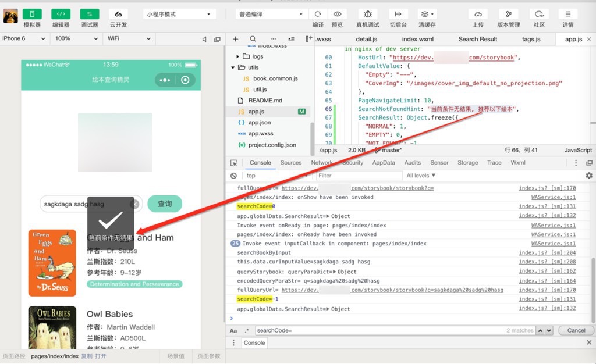Screen dimensions: 596x364
Task: Toggle match case Aa in search bar
Action: [233, 331]
